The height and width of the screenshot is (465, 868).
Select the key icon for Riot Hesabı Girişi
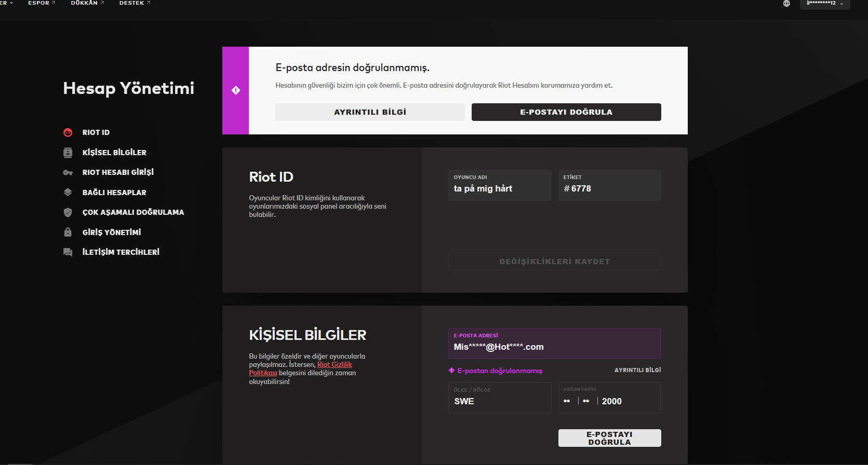click(x=68, y=172)
